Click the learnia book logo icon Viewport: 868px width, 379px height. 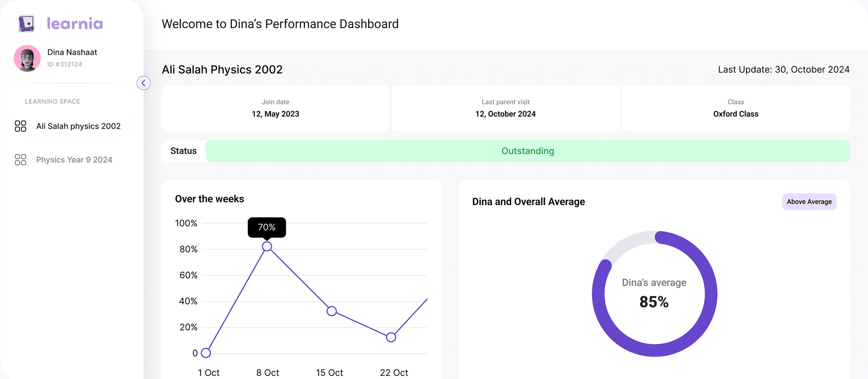pos(26,24)
